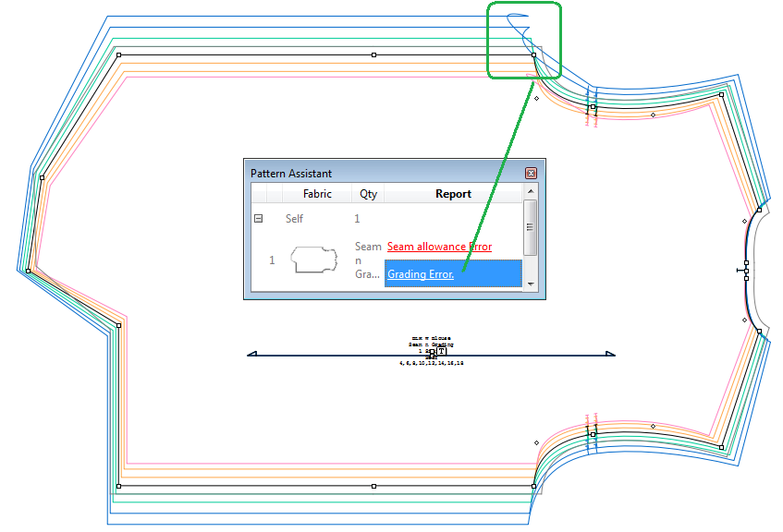Select the Self fabric row
Screen dimensions: 783x532
pos(294,219)
